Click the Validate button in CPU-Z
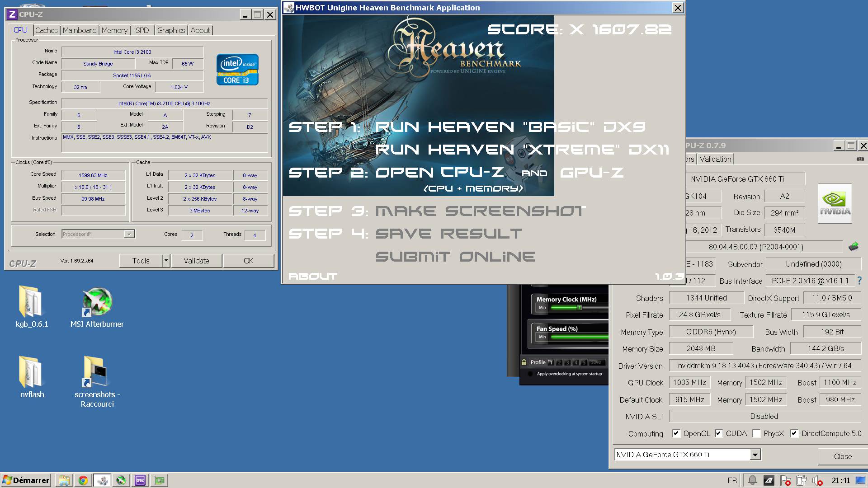Screen dimensions: 868x488 coord(196,261)
